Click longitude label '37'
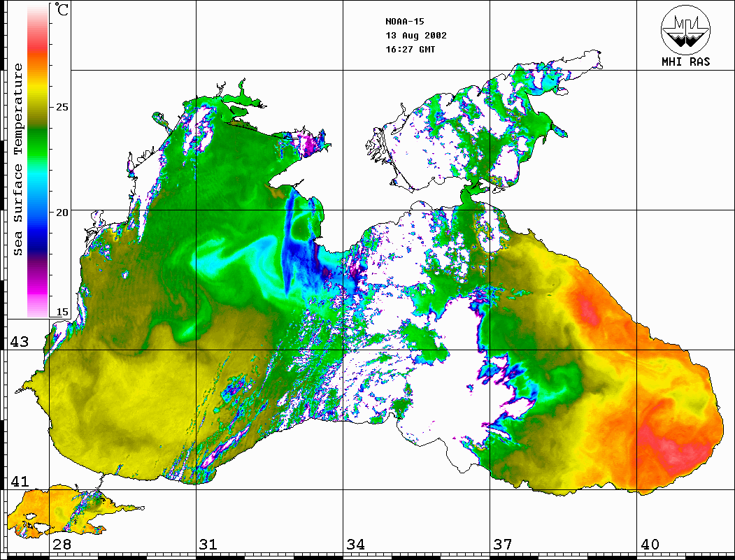735x560 pixels. pyautogui.click(x=503, y=545)
